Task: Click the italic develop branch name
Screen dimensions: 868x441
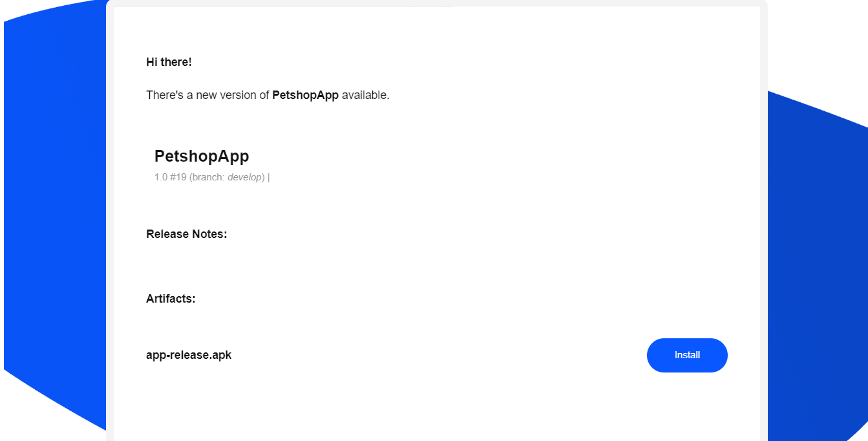Action: pyautogui.click(x=244, y=177)
